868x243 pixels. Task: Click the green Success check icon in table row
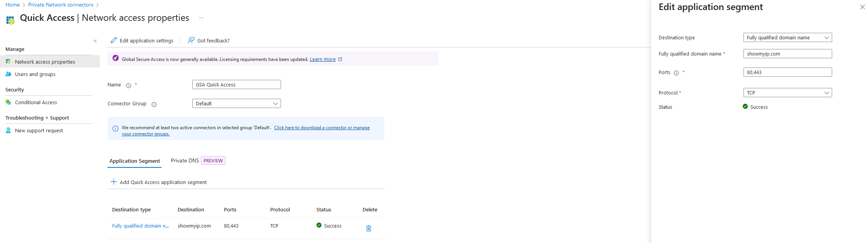[x=319, y=225]
